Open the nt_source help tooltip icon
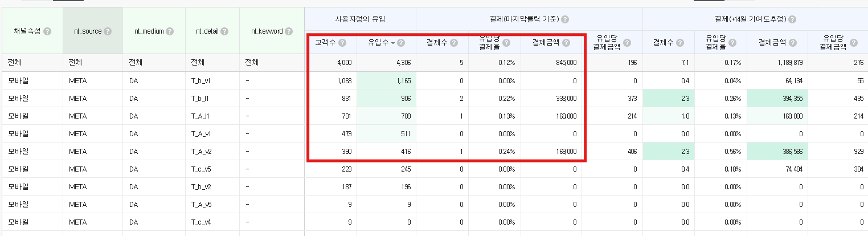868x236 pixels. coord(108,31)
